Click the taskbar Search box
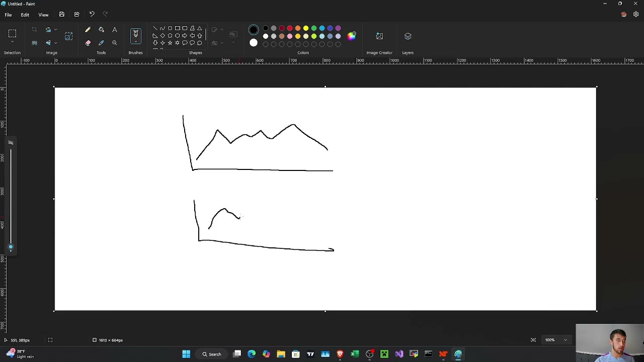The height and width of the screenshot is (362, 644). (x=212, y=354)
